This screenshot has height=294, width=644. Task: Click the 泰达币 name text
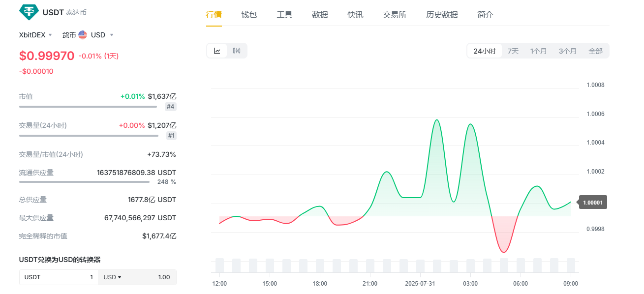[76, 12]
